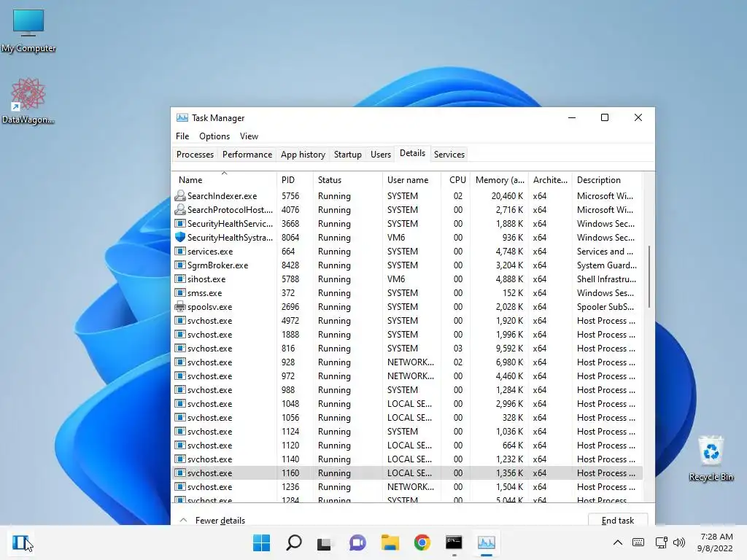747x560 pixels.
Task: Click SearchProtocolHost process icon
Action: tap(180, 209)
